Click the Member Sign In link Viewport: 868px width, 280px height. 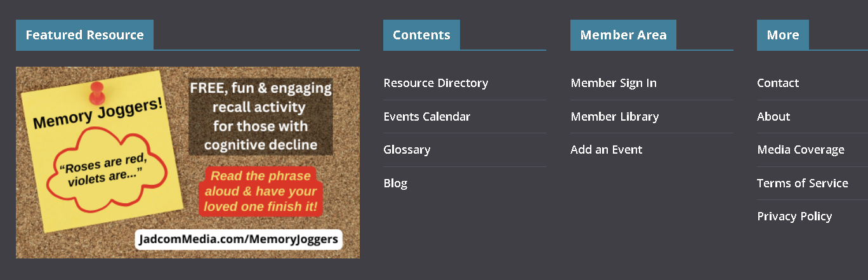coord(613,83)
